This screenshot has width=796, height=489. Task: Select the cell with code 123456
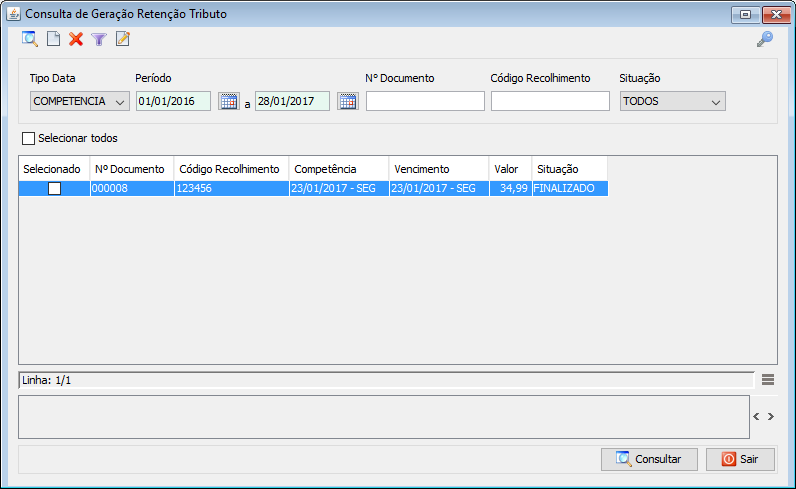[x=231, y=188]
